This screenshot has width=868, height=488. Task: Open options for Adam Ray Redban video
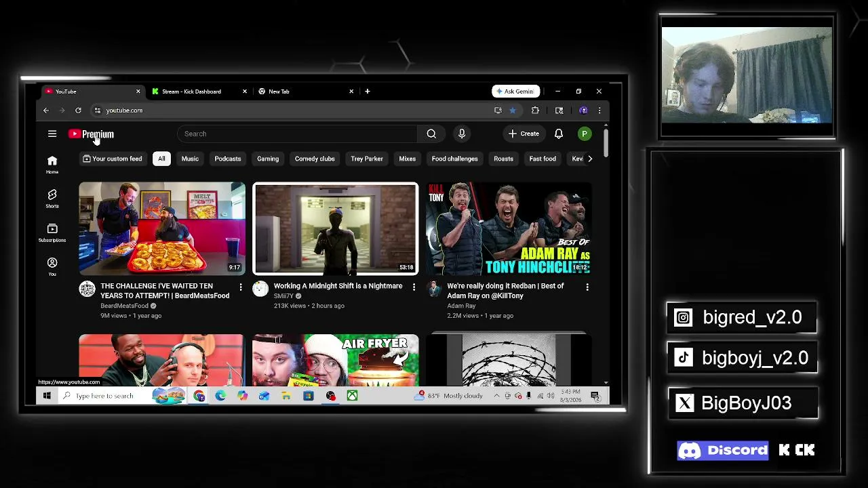[587, 287]
